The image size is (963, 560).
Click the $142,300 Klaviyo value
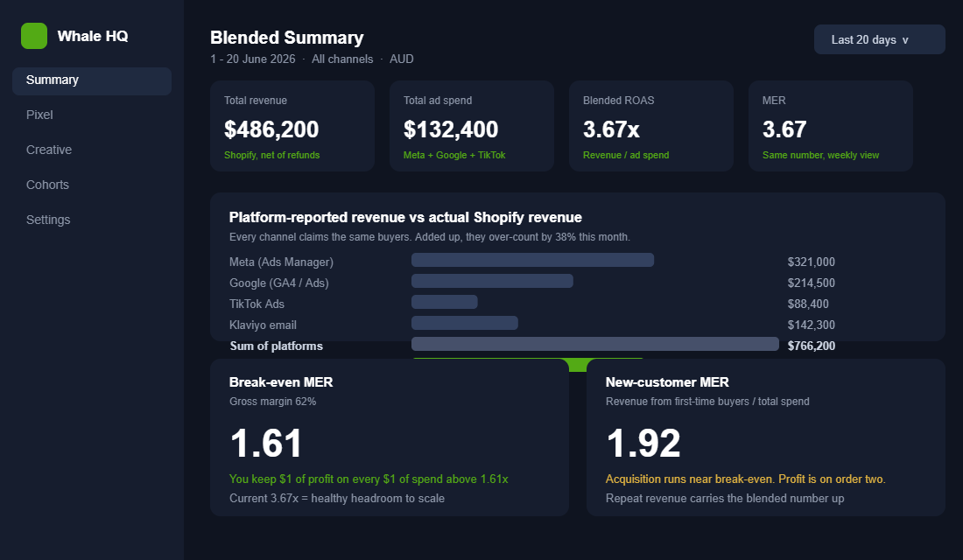[811, 325]
